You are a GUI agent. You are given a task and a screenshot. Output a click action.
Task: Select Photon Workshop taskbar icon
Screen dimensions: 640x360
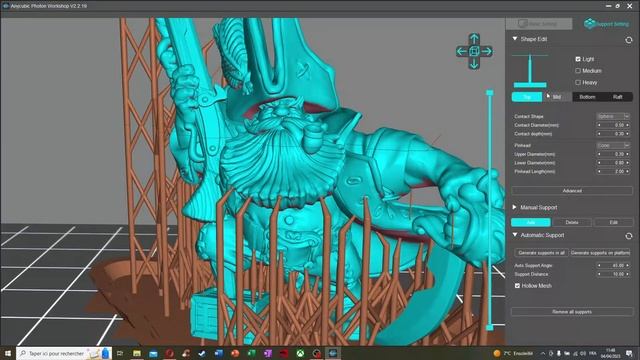pos(333,353)
